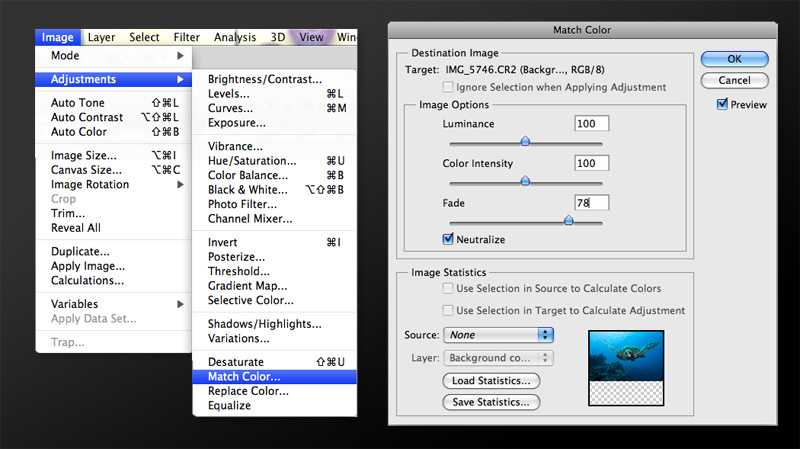
Task: Open Shadows/Highlights adjustment
Action: (x=274, y=324)
